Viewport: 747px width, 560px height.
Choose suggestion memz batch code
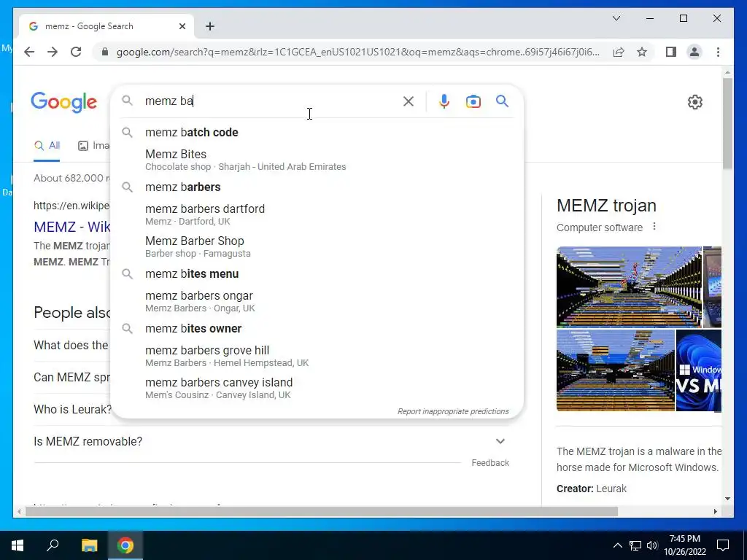click(x=317, y=133)
